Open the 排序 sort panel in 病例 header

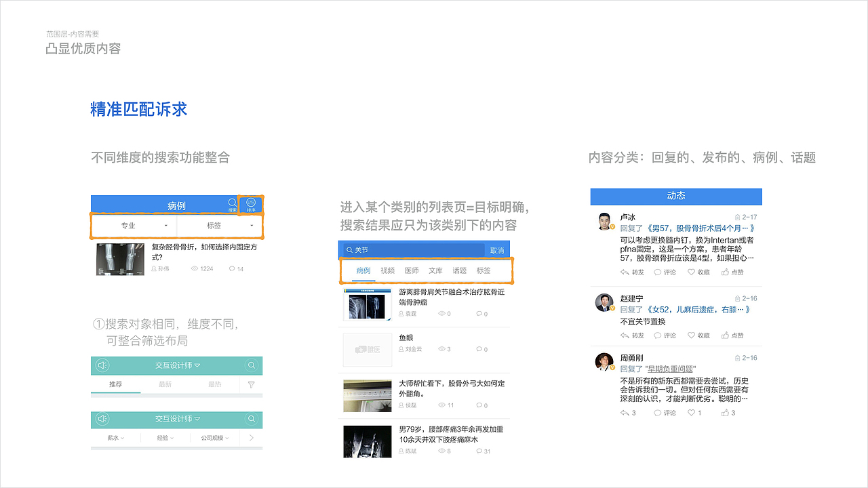[x=250, y=203]
